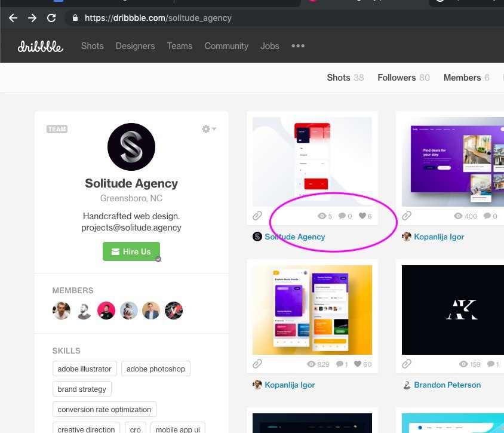
Task: Open the fifth member avatar, man in suit
Action: pyautogui.click(x=151, y=311)
